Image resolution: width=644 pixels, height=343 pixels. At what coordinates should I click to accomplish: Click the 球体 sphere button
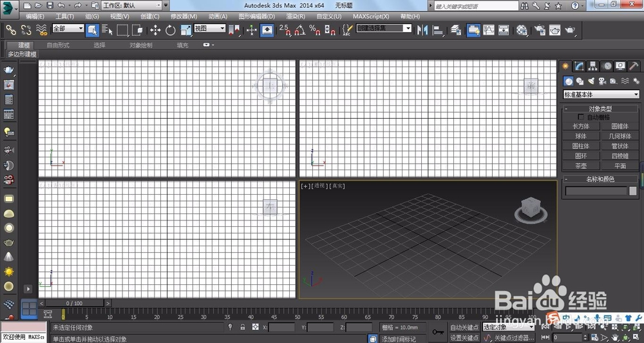pyautogui.click(x=581, y=136)
